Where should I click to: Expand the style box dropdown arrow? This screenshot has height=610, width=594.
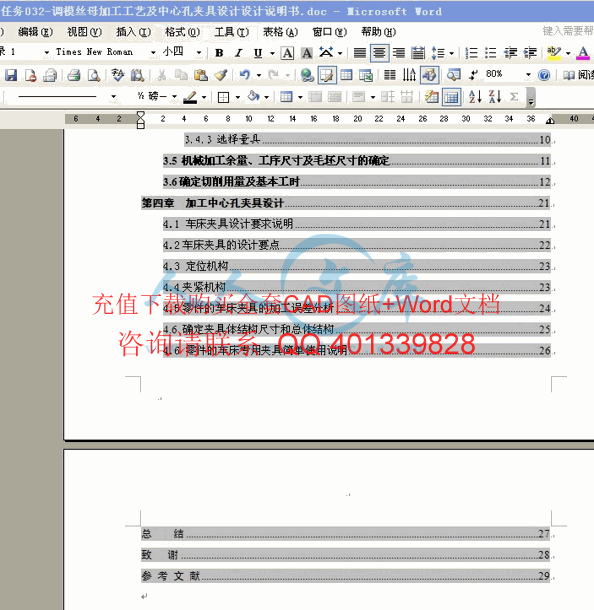[x=47, y=53]
